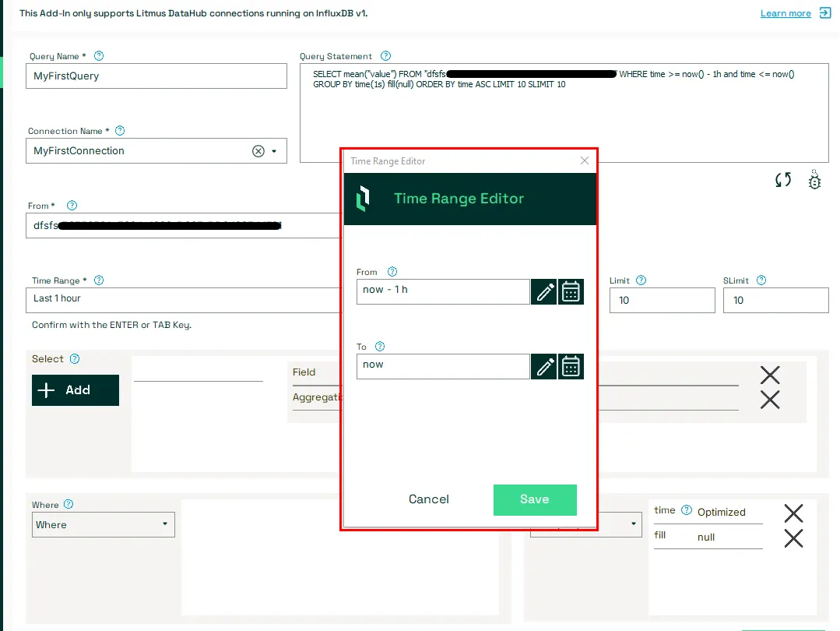This screenshot has width=840, height=631.
Task: Open help icon next to Query Statement
Action: pyautogui.click(x=385, y=56)
